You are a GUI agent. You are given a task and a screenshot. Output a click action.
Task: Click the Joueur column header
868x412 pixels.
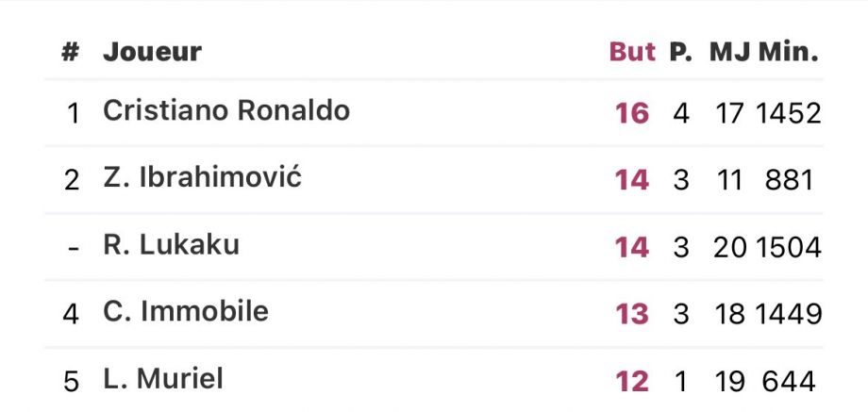[152, 52]
